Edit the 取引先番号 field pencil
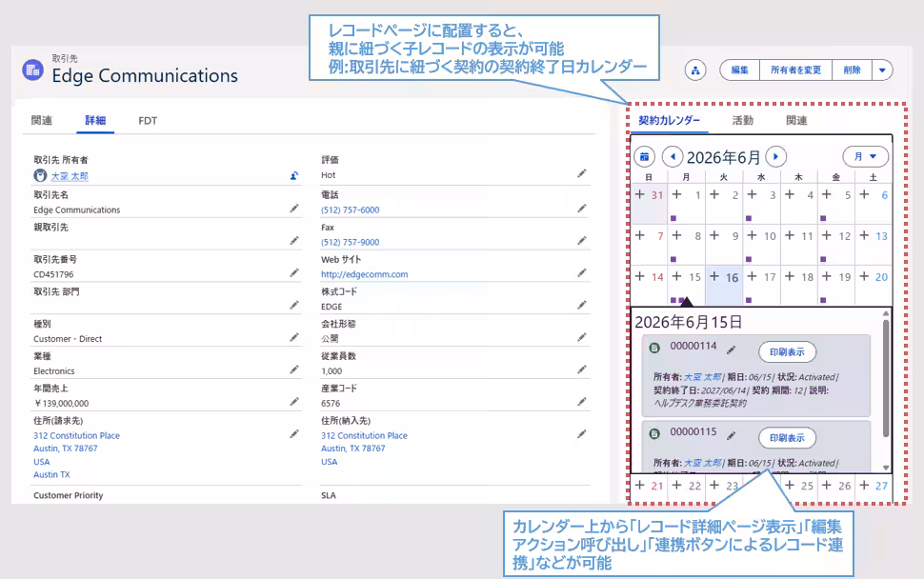 [293, 272]
